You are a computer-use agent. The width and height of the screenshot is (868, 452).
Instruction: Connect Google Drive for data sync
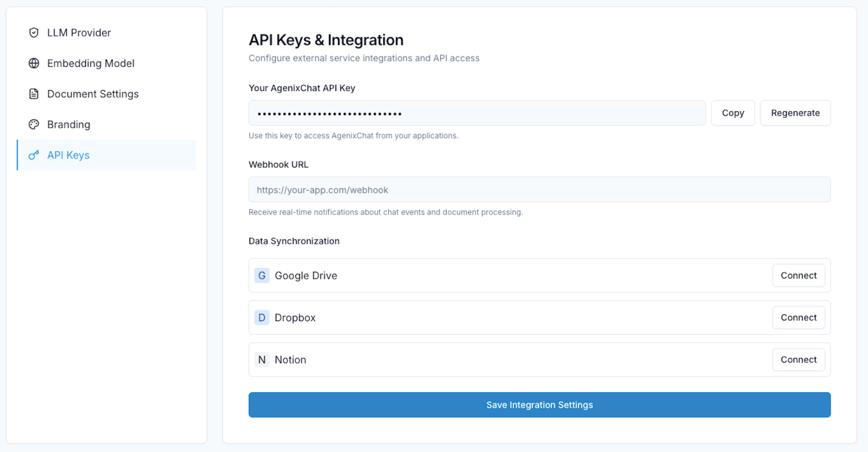(x=798, y=276)
